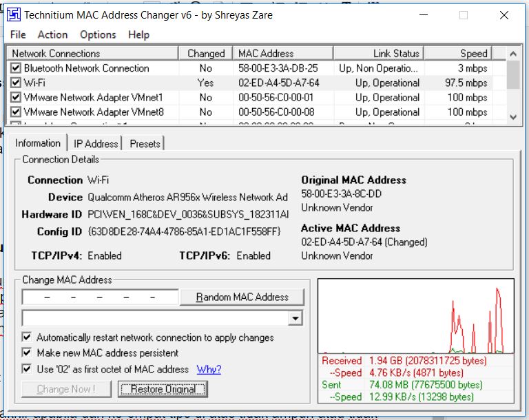
Task: Open the Why? link
Action: [209, 369]
